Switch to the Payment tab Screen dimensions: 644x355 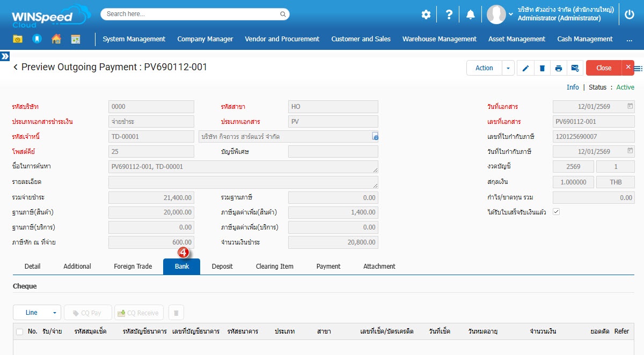click(x=328, y=267)
